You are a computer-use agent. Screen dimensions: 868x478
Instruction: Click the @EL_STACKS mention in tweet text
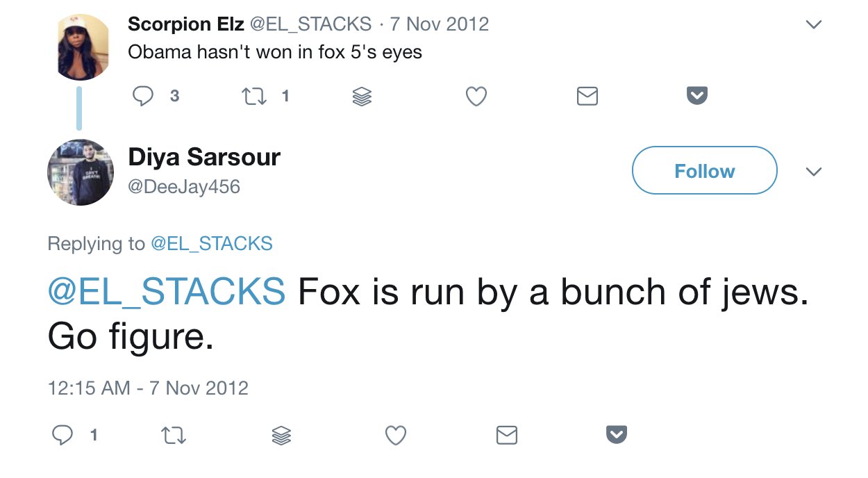click(x=166, y=292)
